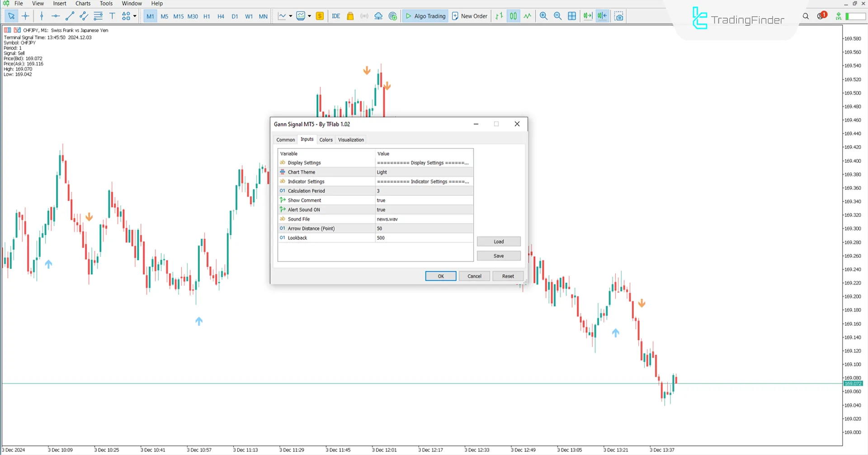Screen dimensions: 868x455
Task: Switch to the Colors tab
Action: (x=326, y=139)
